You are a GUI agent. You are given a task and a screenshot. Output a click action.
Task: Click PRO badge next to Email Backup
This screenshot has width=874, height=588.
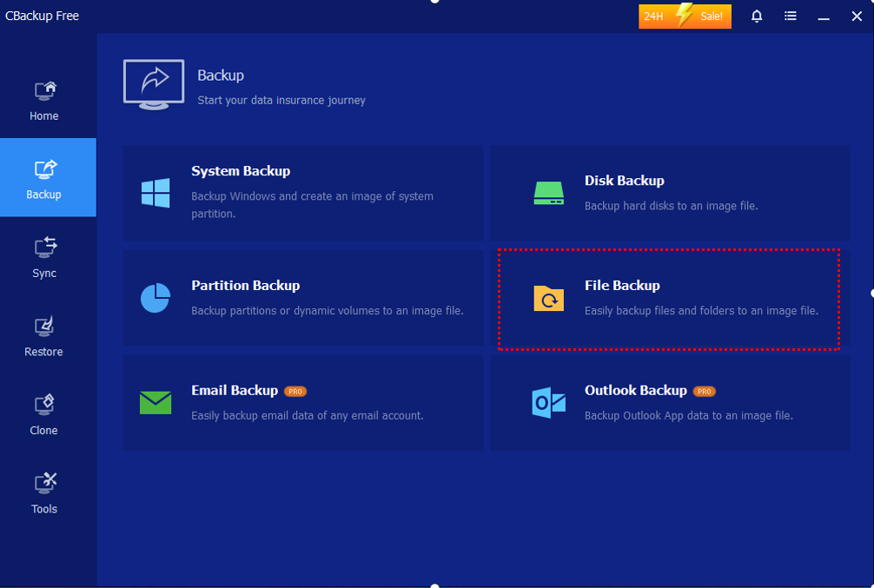tap(295, 392)
